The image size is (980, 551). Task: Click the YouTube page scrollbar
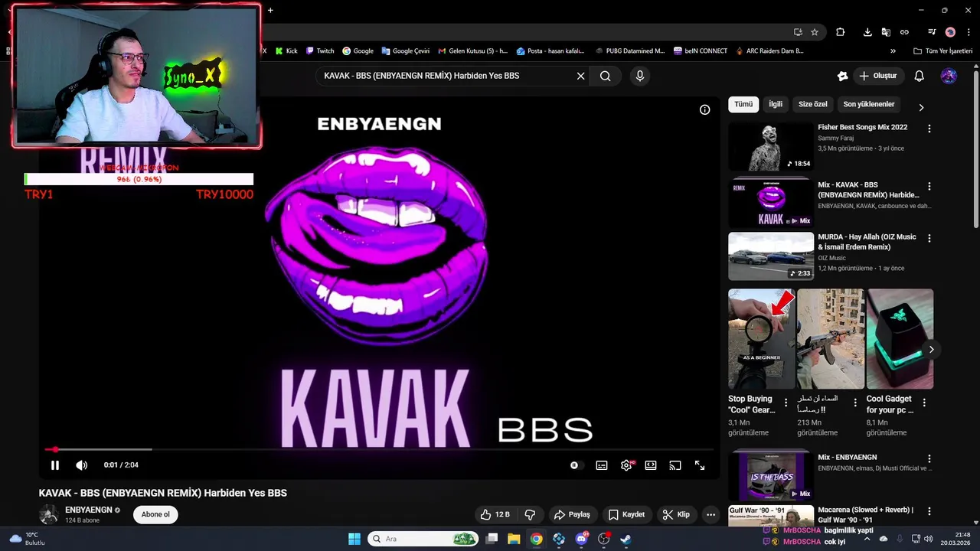click(975, 149)
